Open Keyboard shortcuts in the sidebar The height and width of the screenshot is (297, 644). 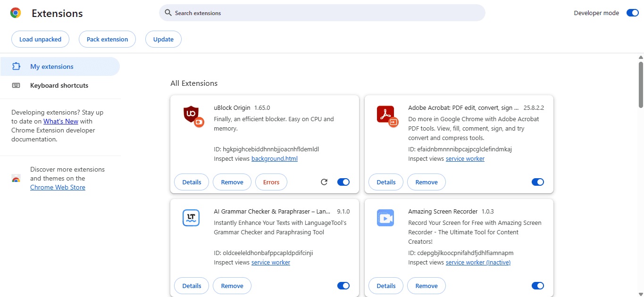(x=60, y=85)
